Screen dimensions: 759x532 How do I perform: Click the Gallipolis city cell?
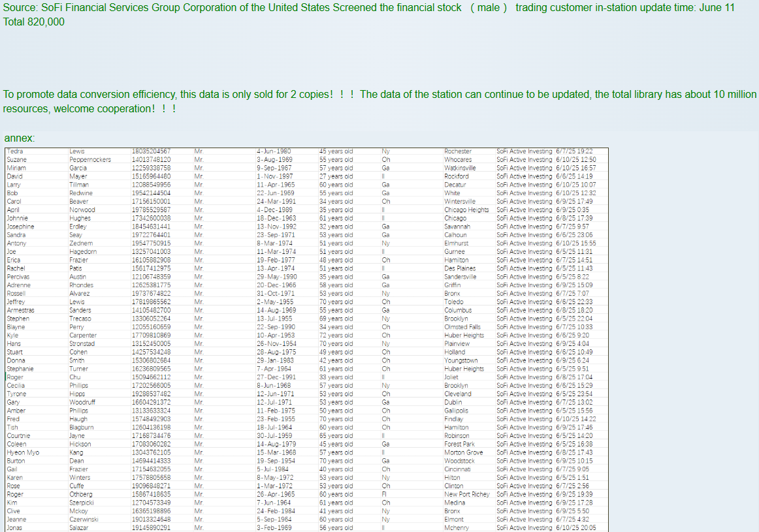point(456,411)
